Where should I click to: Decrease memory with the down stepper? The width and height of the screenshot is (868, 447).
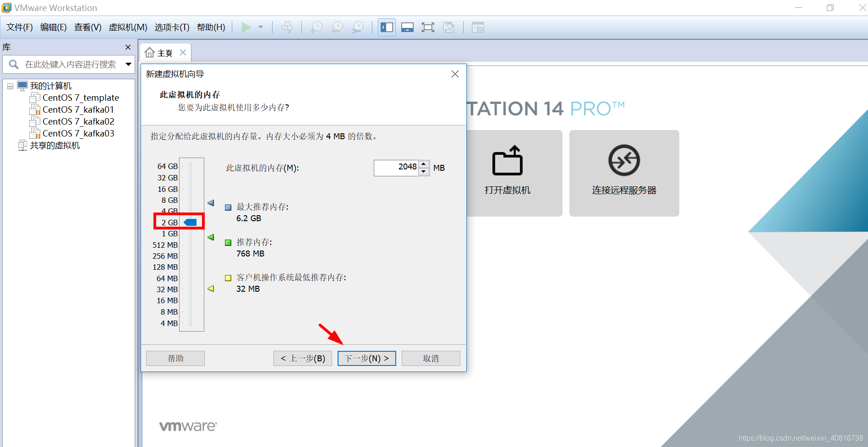click(424, 172)
